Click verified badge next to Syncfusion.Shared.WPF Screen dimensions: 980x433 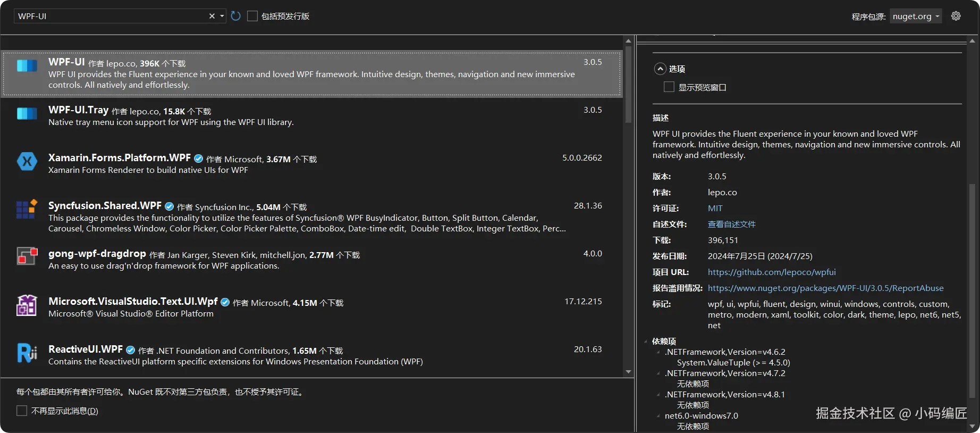click(170, 206)
